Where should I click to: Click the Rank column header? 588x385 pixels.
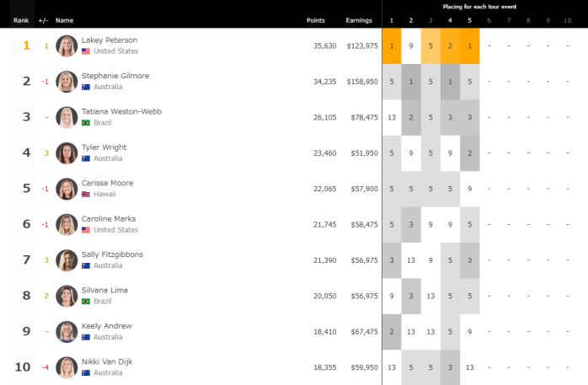point(21,19)
